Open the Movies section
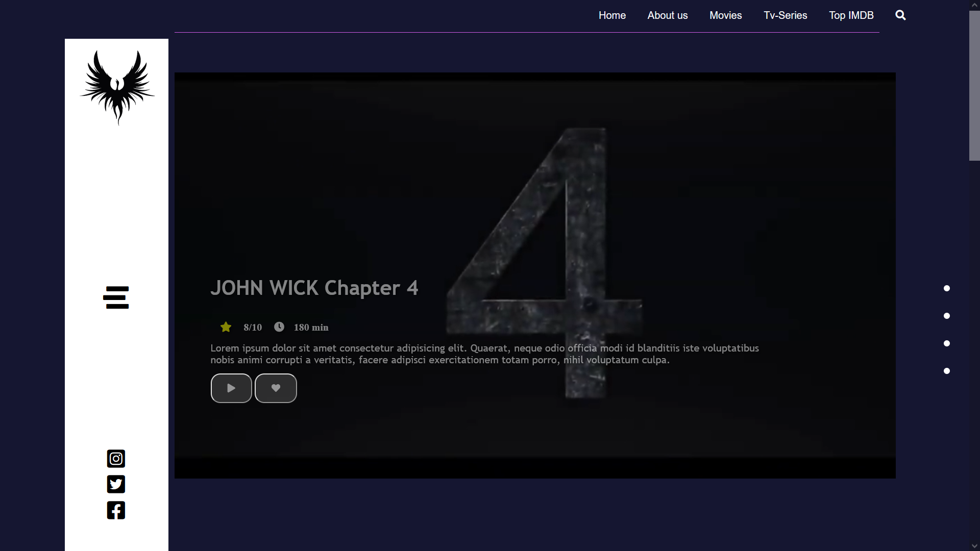The image size is (980, 551). (x=725, y=15)
